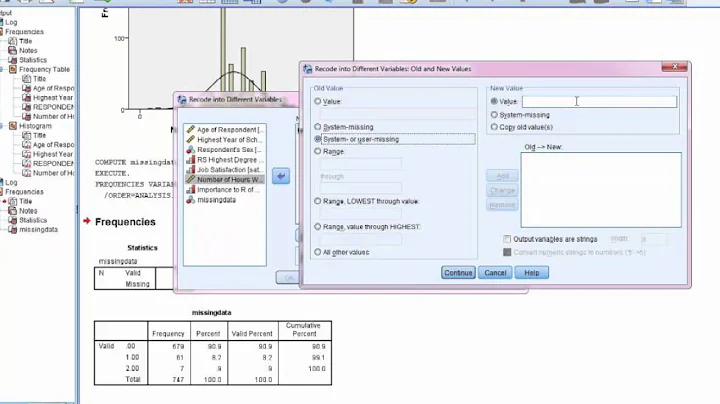The image size is (720, 404).
Task: Click frequency cell '679' in missingdata table
Action: (178, 347)
